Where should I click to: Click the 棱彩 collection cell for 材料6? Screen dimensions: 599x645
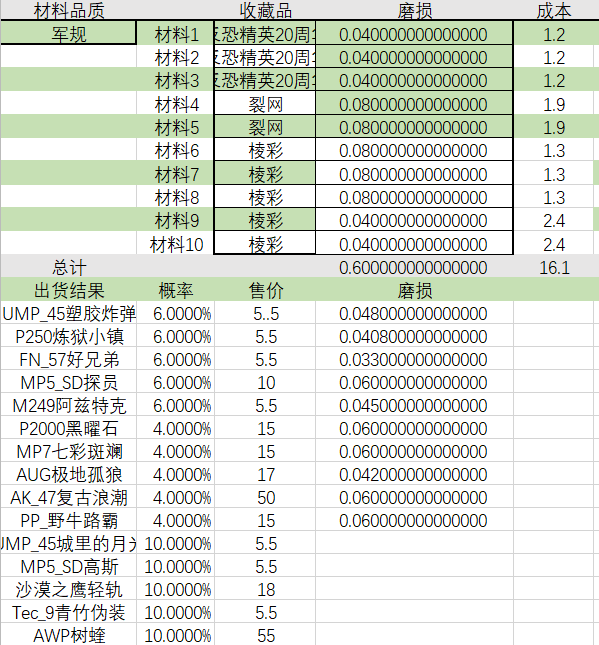265,151
